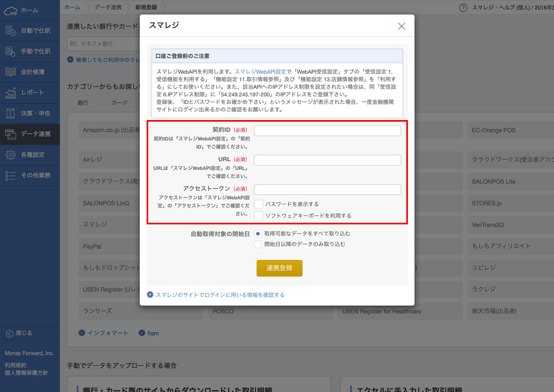Collapse sidebar with 閉じる arrow icon
Viewport: 554px width, 392px height.
pos(10,334)
